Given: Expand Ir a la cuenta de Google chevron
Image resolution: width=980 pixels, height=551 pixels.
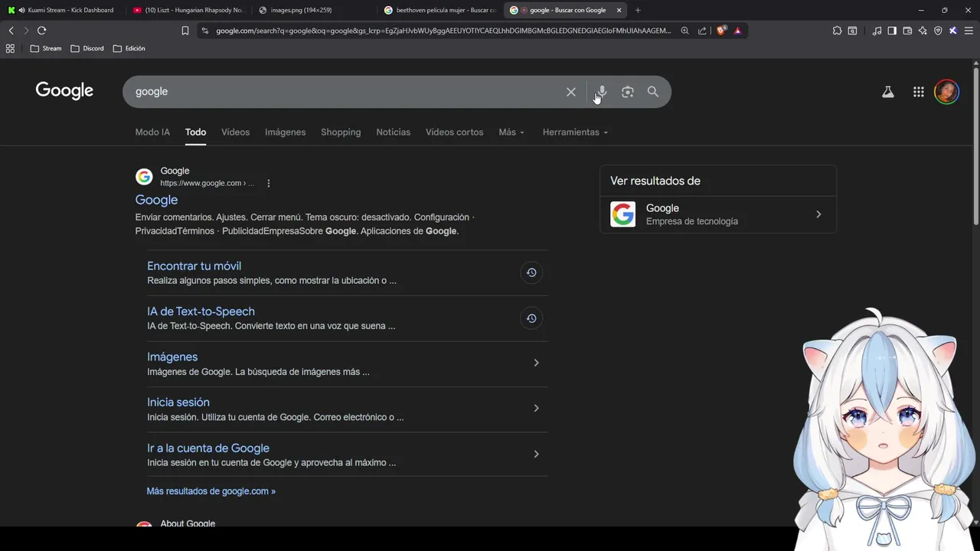Looking at the screenshot, I should (x=536, y=455).
